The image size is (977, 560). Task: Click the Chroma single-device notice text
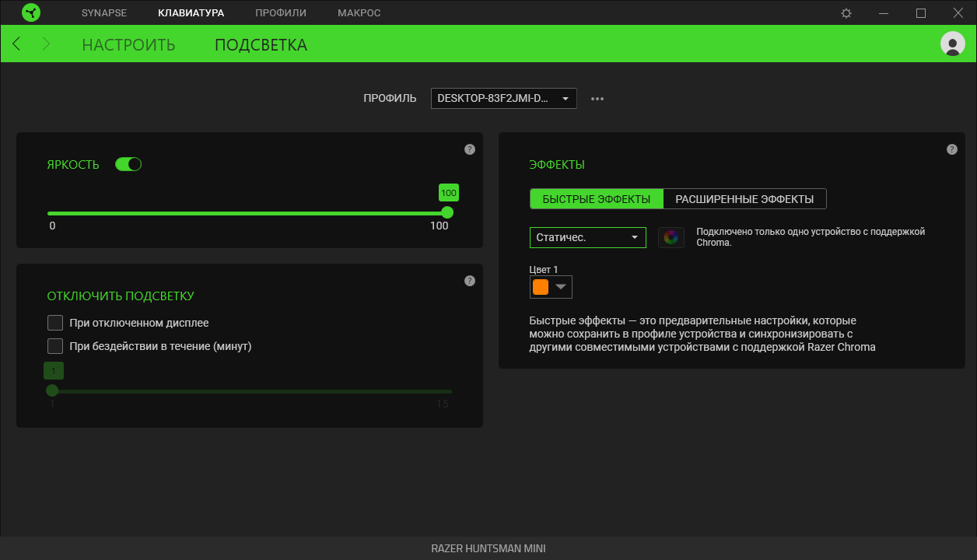[x=811, y=236]
